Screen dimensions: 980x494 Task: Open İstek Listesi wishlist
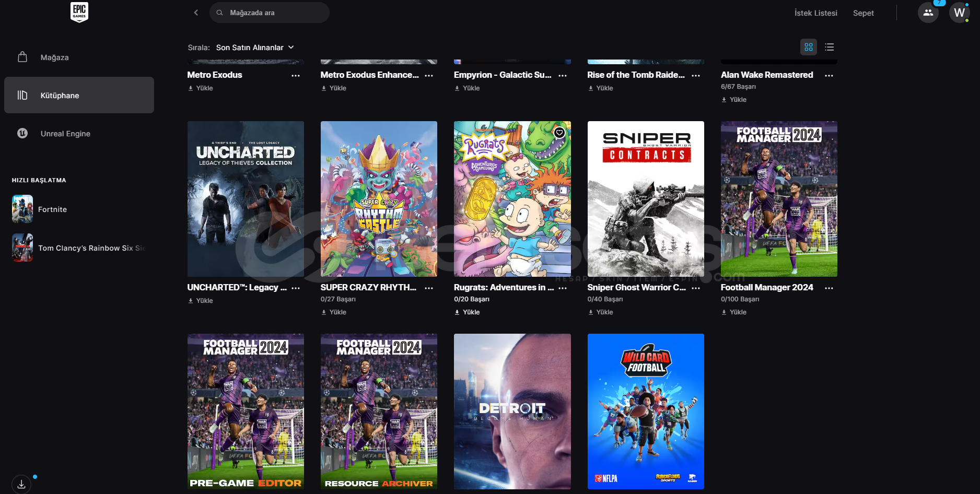815,13
